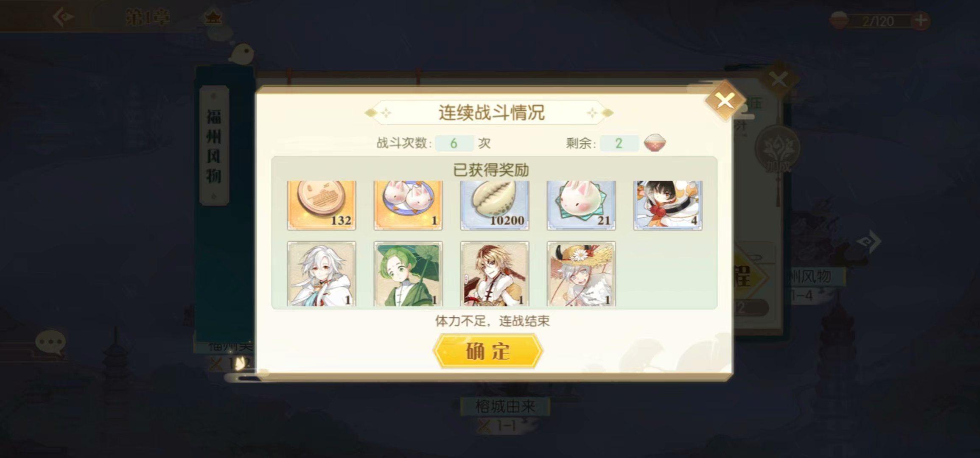Click the 确定 confirm button
Screen dimensions: 980x458
[x=488, y=351]
